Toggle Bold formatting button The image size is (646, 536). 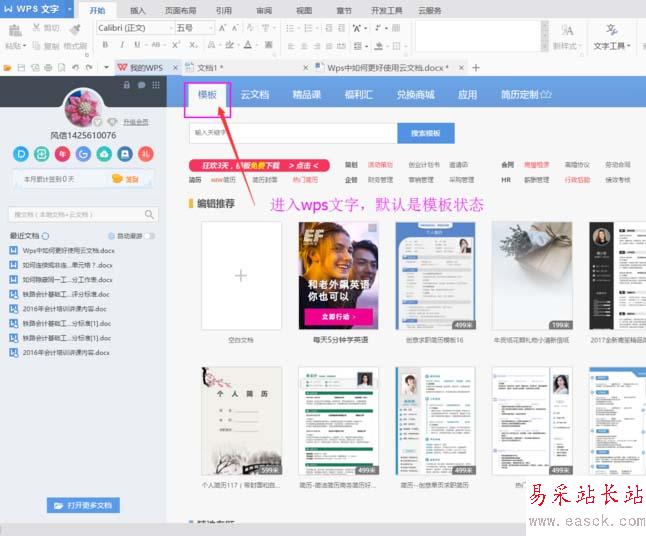point(105,45)
